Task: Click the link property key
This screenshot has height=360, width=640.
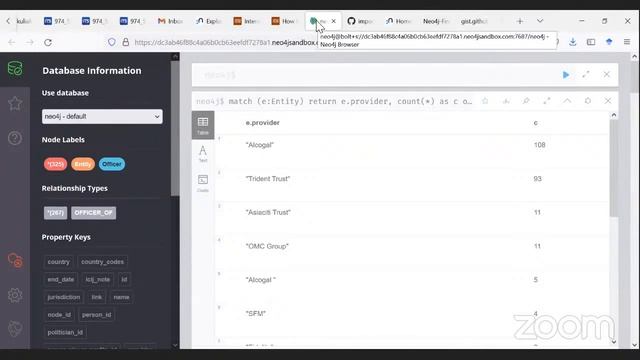Action: point(97,297)
